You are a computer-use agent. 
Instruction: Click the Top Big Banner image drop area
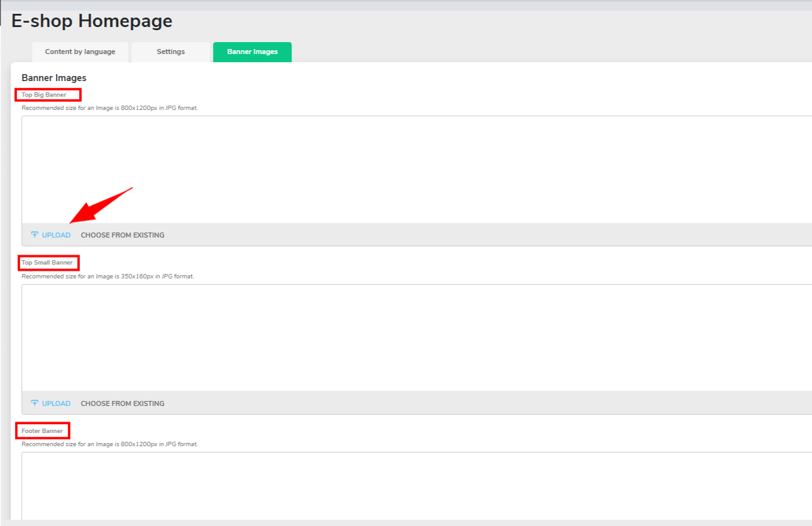tap(417, 170)
